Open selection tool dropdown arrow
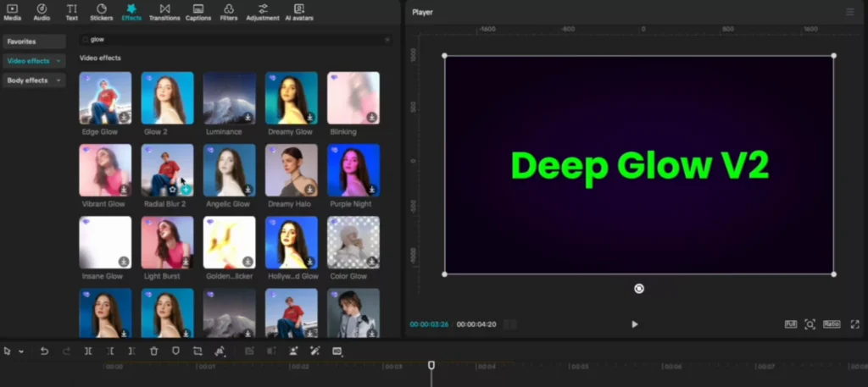 (21, 351)
